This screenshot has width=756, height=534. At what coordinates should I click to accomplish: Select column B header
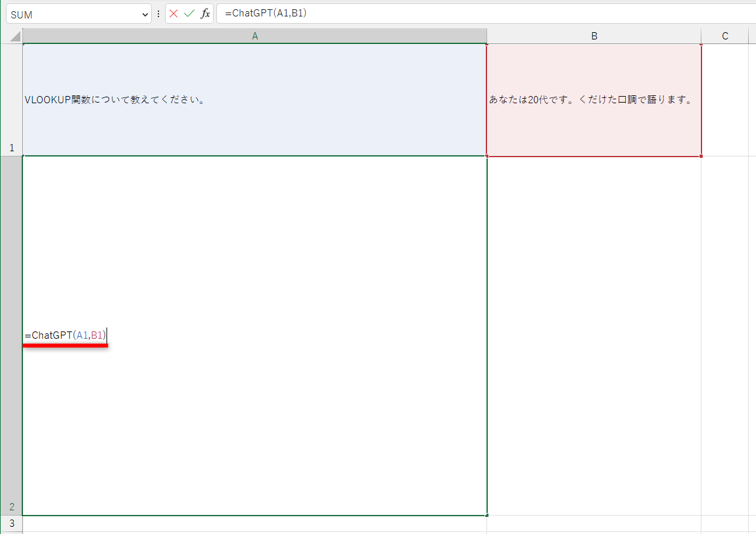[594, 36]
